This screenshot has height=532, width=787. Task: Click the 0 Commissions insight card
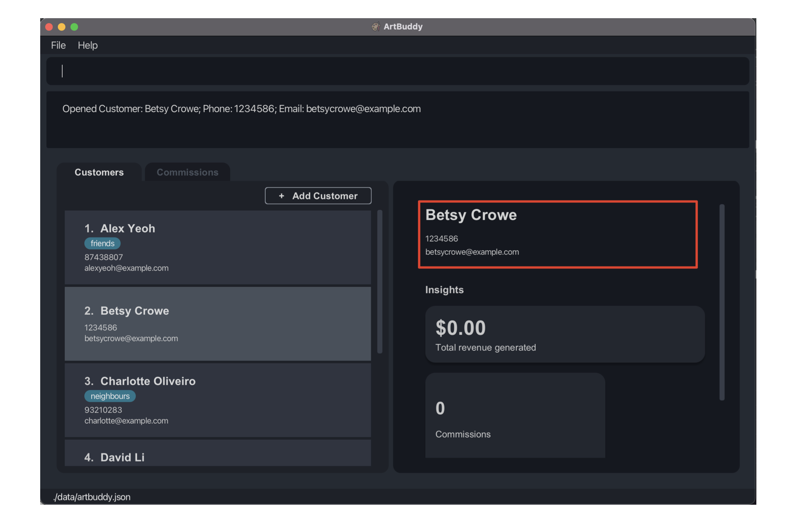515,415
